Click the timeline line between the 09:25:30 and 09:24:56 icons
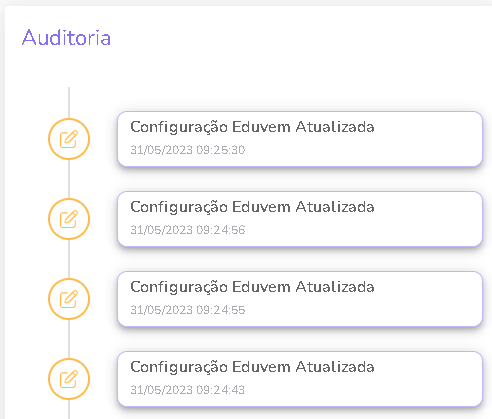 69,179
